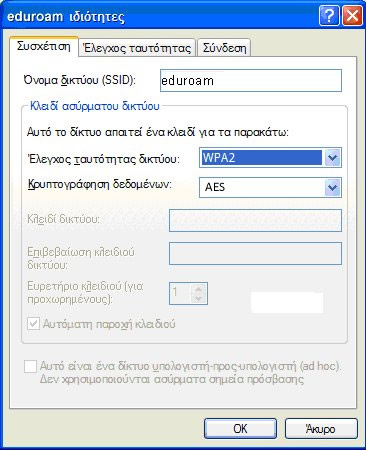Screen dimensions: 366x450
Task: Switch to the Σύνδεση tab
Action: point(224,48)
